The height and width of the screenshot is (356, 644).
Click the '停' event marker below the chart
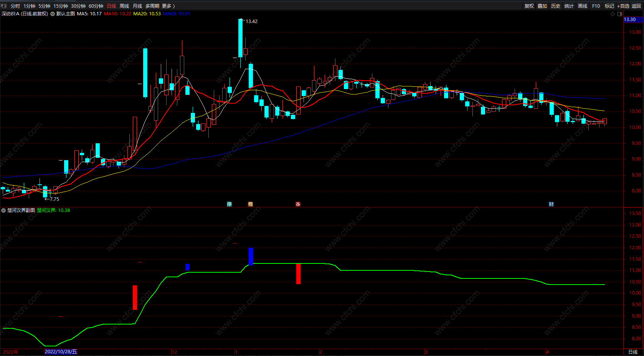(229, 204)
